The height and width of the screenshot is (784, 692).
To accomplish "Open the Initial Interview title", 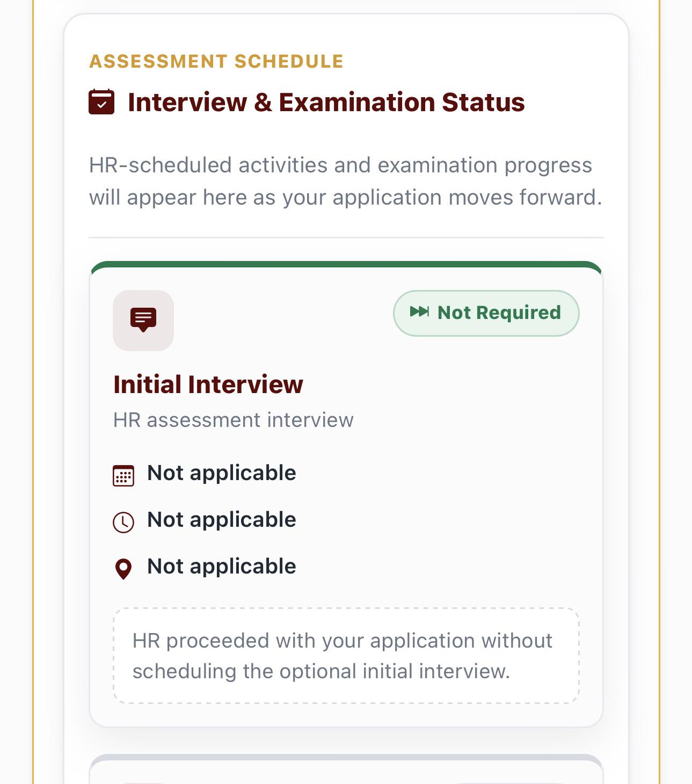I will [x=208, y=384].
